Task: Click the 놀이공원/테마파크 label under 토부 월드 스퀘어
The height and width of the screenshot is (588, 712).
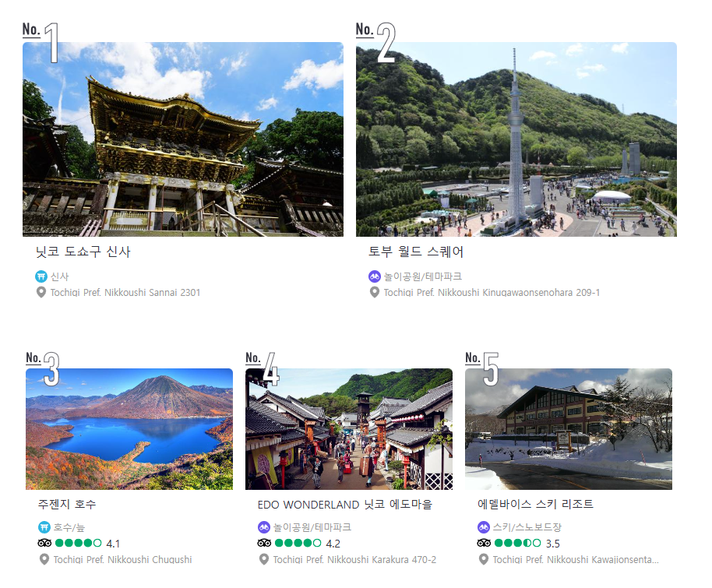Action: coord(423,276)
